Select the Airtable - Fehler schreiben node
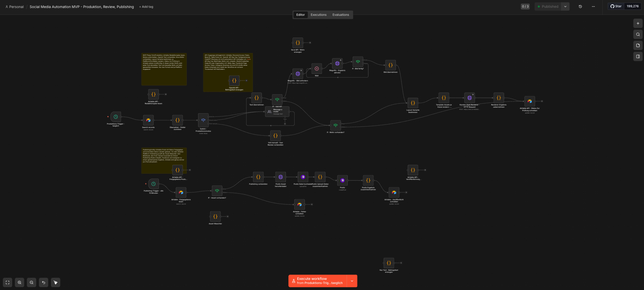Screen dimensions: 644x290 click(x=300, y=205)
